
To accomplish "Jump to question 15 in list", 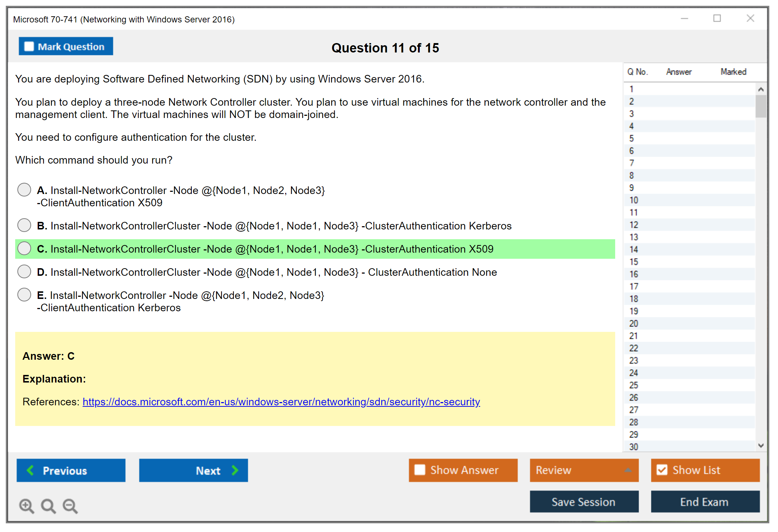I will click(634, 262).
